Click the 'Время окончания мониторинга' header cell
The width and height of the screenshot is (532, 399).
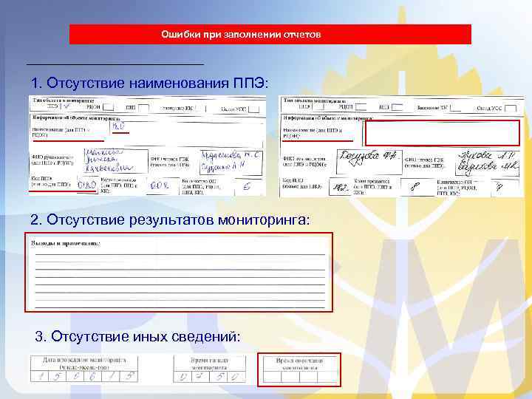(x=299, y=364)
